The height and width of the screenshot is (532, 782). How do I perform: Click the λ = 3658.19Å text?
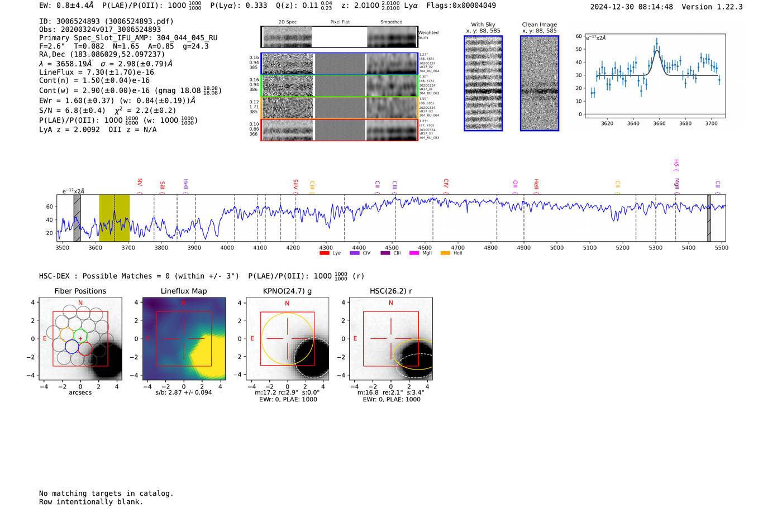(x=65, y=64)
